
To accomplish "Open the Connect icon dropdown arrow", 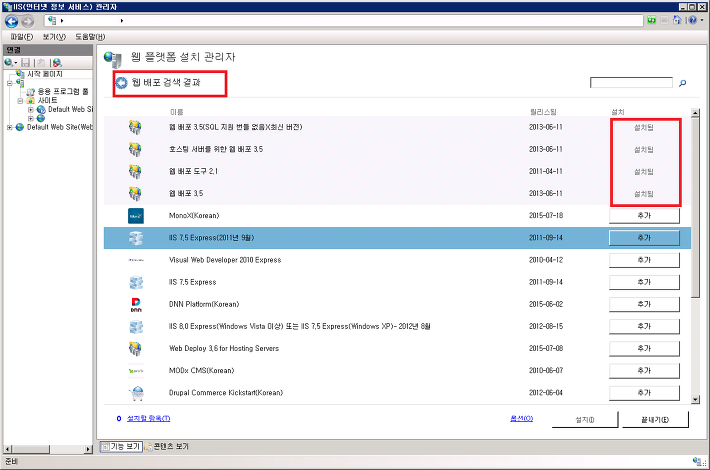I will [x=16, y=63].
